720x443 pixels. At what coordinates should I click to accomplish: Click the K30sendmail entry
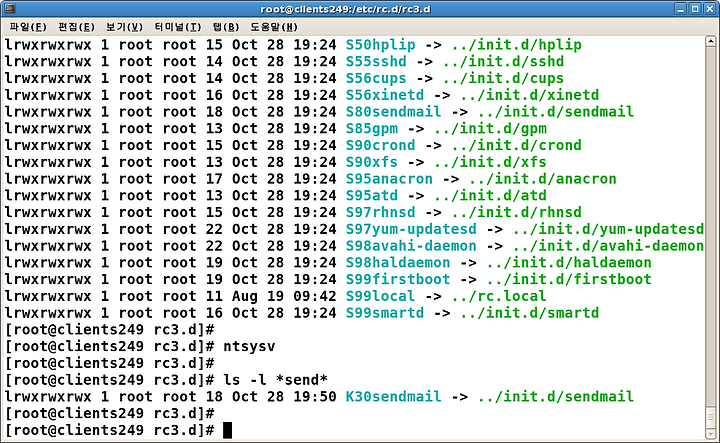pyautogui.click(x=394, y=397)
